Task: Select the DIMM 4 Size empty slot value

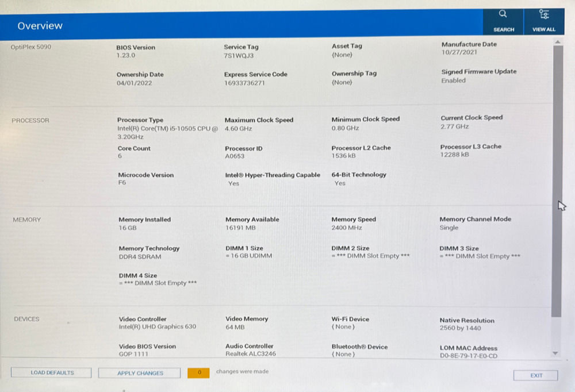Action: coord(158,283)
